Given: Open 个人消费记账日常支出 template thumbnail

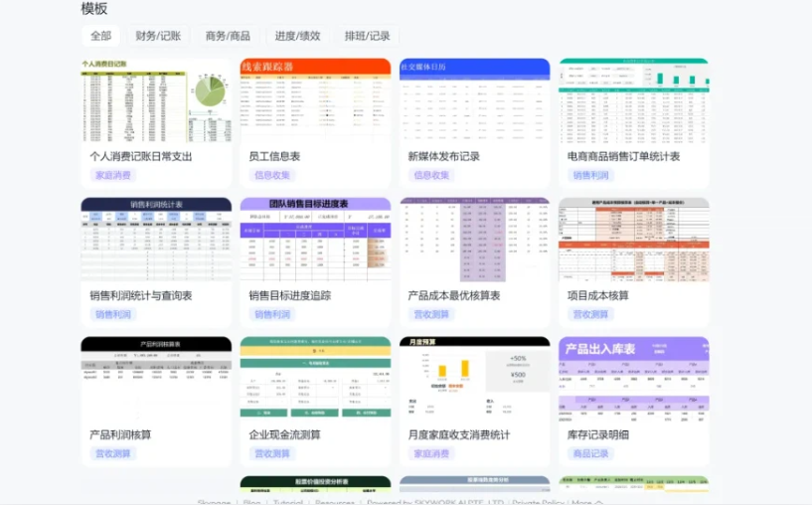Looking at the screenshot, I should click(156, 100).
